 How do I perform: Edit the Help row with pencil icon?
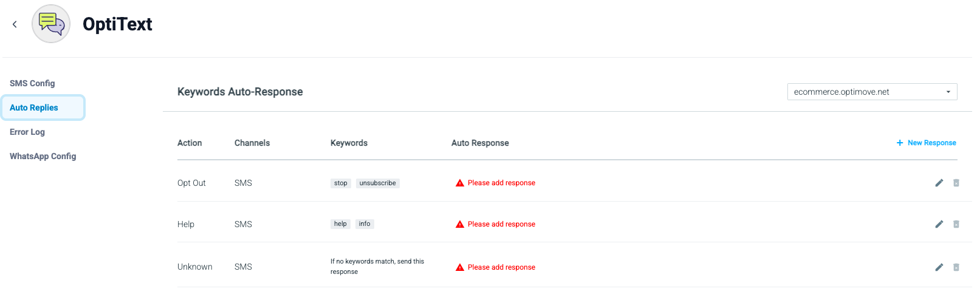click(939, 224)
